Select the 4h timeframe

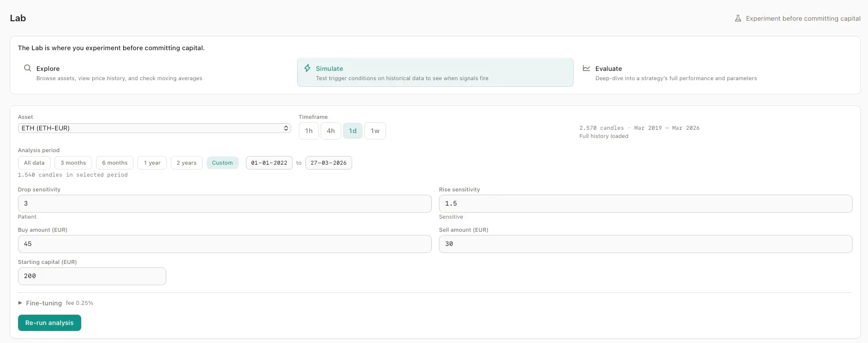coord(331,131)
